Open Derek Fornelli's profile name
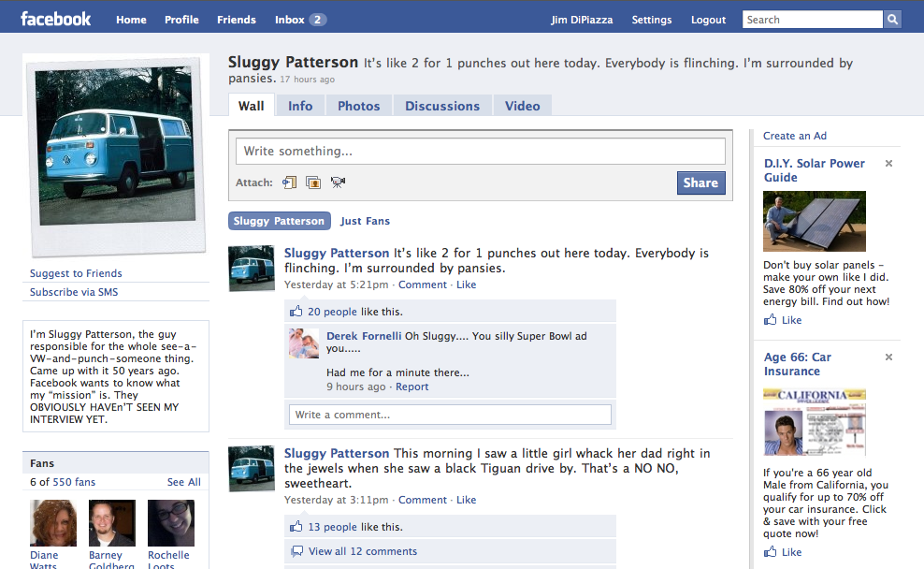This screenshot has width=924, height=569. tap(364, 335)
